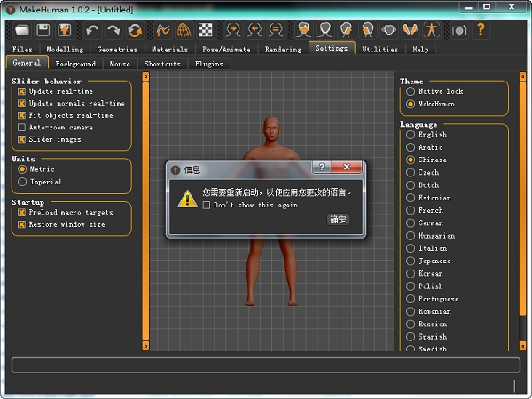
Task: Uncheck Slider images option
Action: [22, 139]
